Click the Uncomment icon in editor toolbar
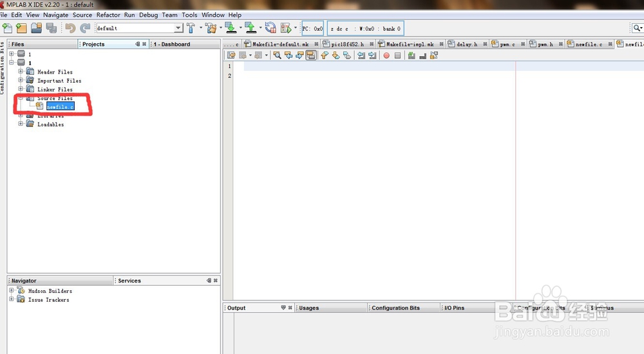Viewport: 644px width, 354px height. pos(422,55)
